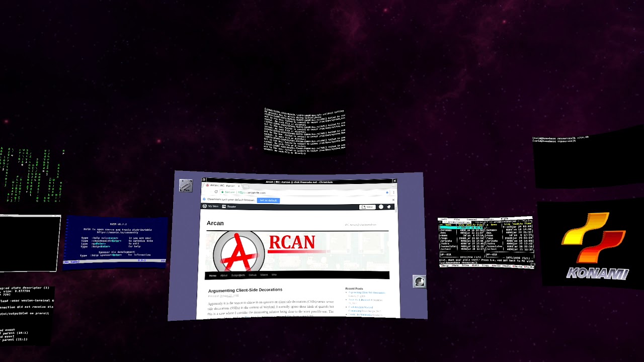Open the Videos navigation item
Screen dimensions: 644x362
(264, 276)
